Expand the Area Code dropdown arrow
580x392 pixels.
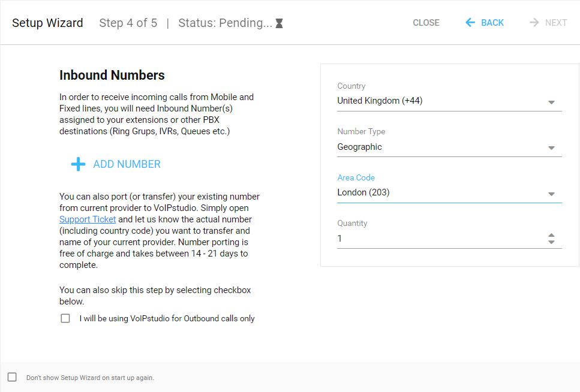click(x=551, y=194)
